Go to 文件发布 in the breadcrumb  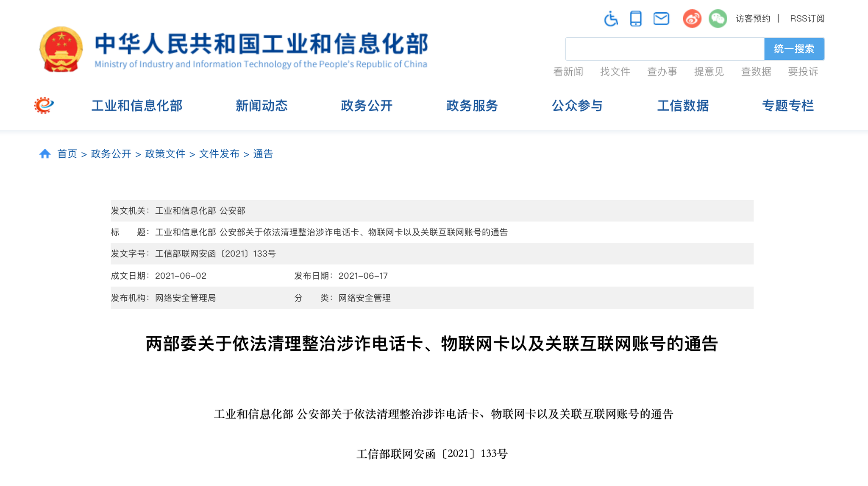220,154
